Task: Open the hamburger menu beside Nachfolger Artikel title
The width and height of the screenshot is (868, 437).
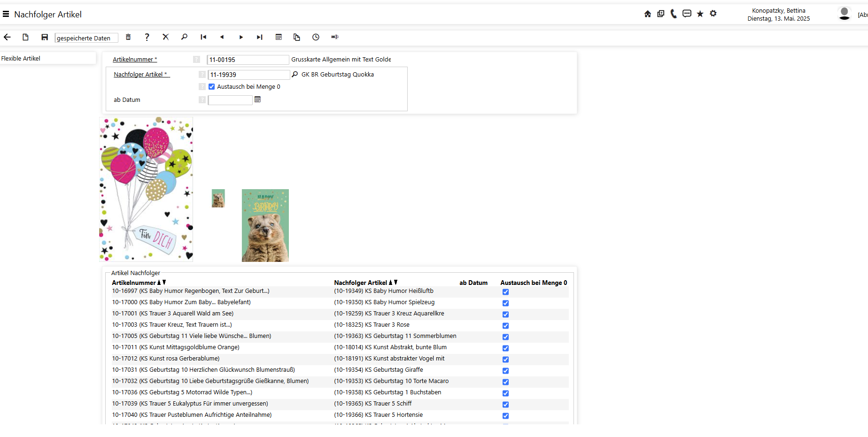Action: (6, 14)
